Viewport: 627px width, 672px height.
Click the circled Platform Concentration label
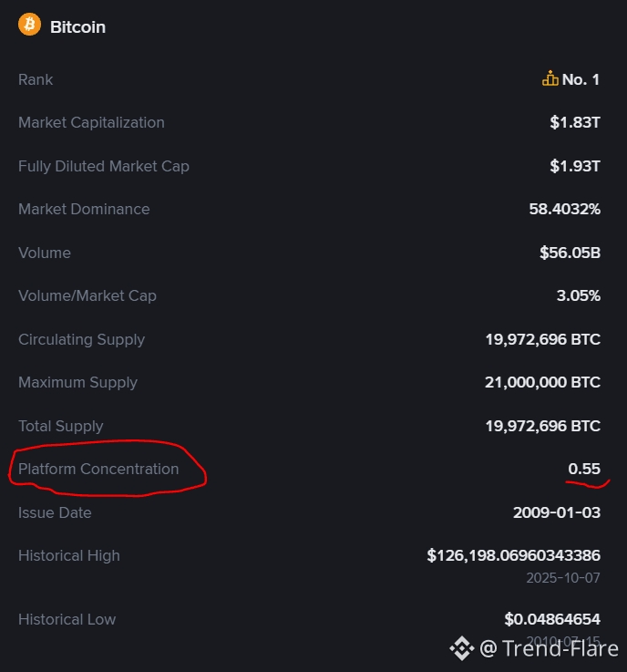tap(98, 469)
